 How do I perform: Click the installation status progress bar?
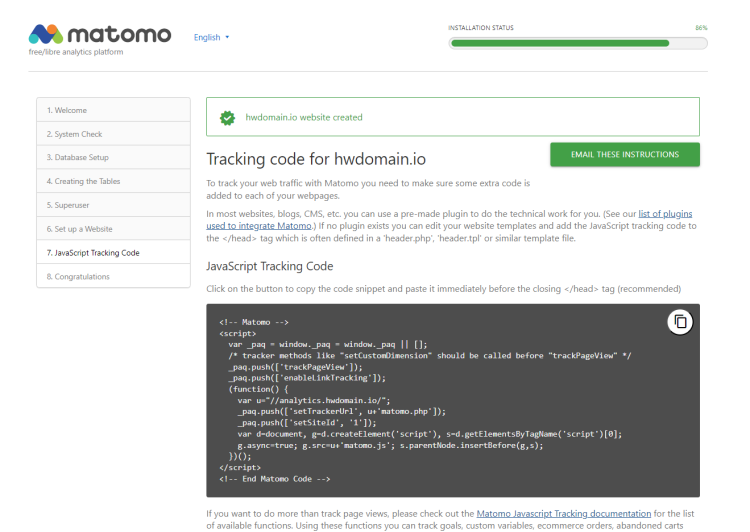578,44
